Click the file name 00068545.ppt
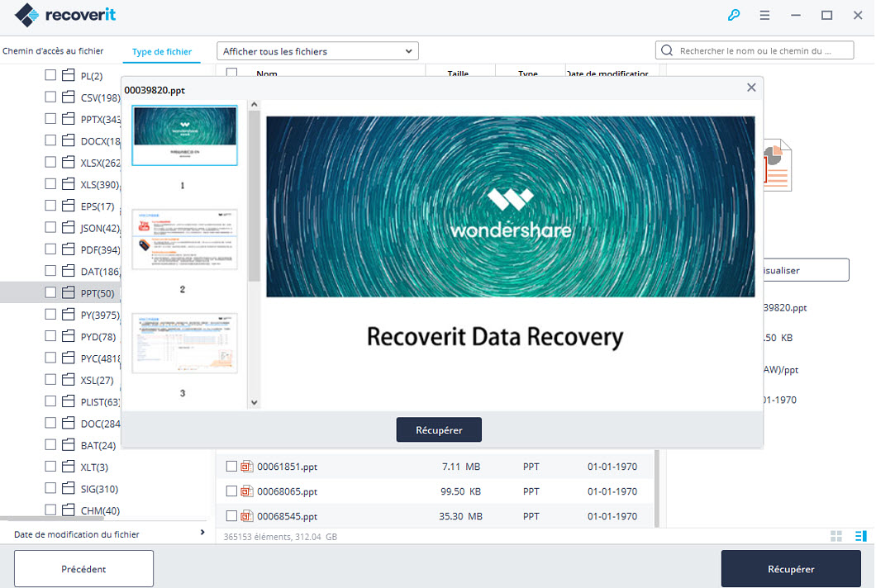This screenshot has width=876, height=588. 287,516
